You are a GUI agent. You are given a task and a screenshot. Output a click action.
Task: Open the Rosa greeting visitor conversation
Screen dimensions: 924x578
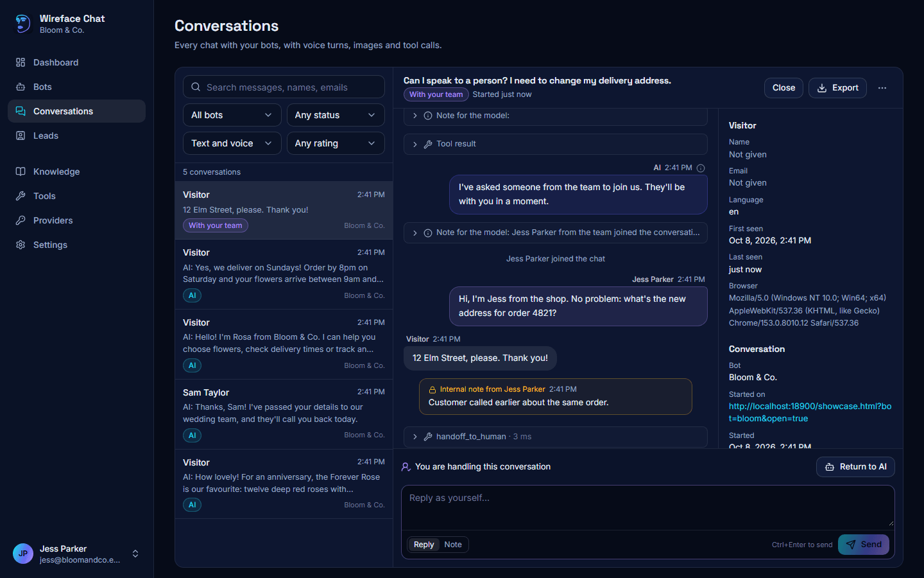284,344
